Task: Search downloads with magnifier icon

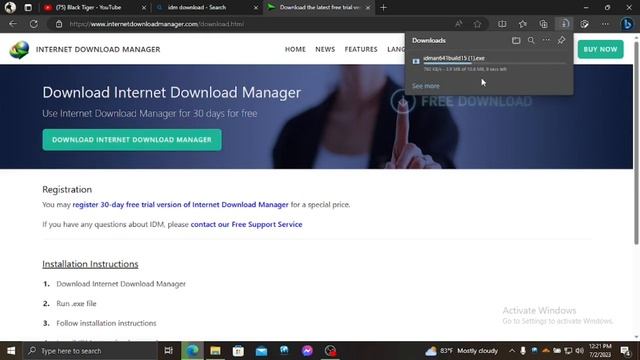Action: click(531, 40)
